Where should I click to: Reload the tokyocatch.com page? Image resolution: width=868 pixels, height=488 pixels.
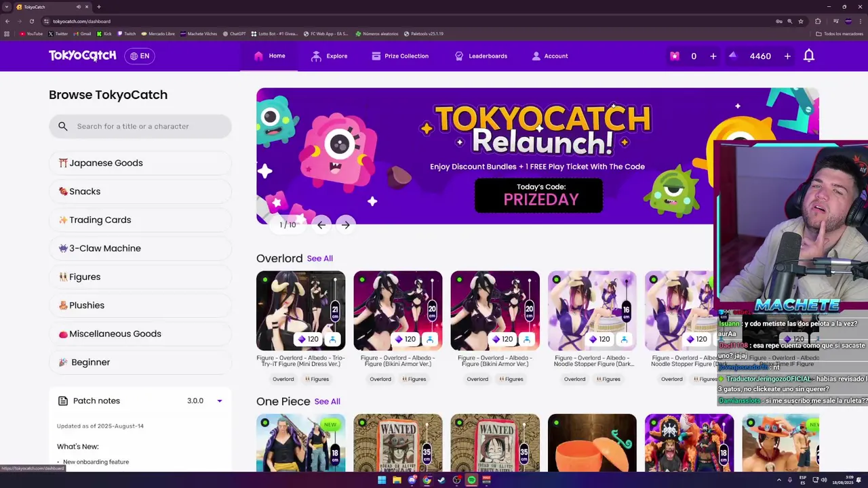click(x=31, y=21)
